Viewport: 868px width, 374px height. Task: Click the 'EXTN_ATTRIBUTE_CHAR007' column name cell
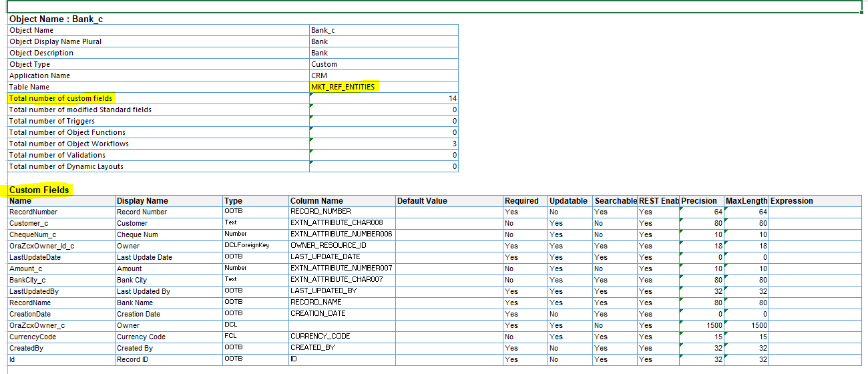[342, 280]
